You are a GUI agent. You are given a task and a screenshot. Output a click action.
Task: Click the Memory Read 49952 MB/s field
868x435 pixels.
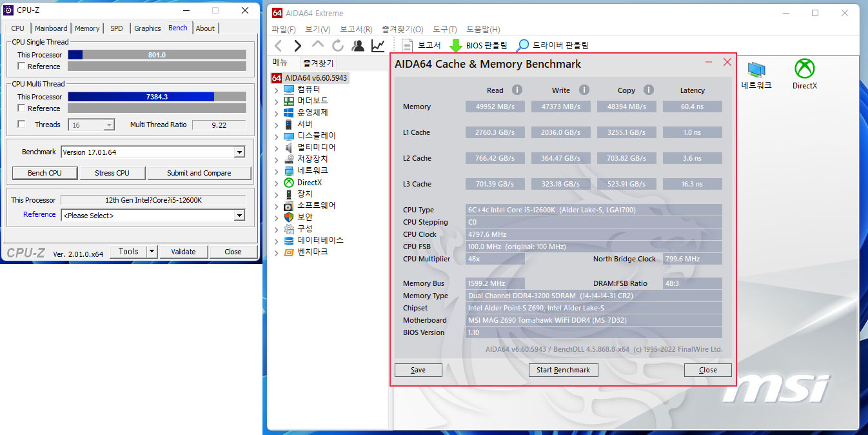coord(495,106)
